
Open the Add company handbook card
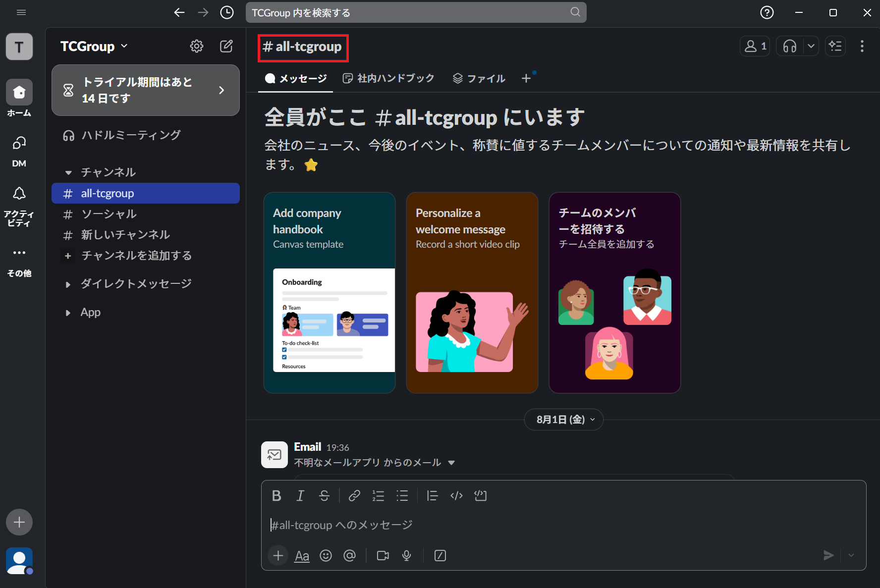coord(329,292)
